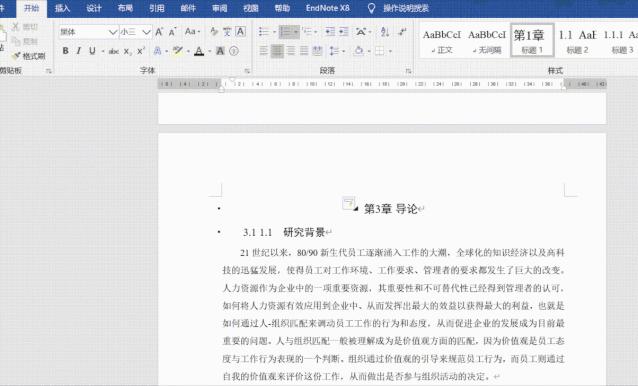This screenshot has height=386, width=638.
Task: Click the increase font size icon
Action: [159, 32]
